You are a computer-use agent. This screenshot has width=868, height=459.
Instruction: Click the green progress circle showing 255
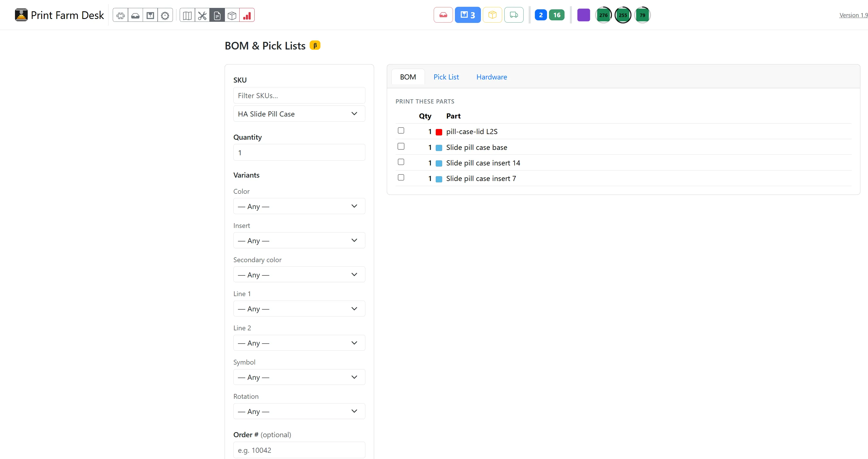pyautogui.click(x=623, y=15)
